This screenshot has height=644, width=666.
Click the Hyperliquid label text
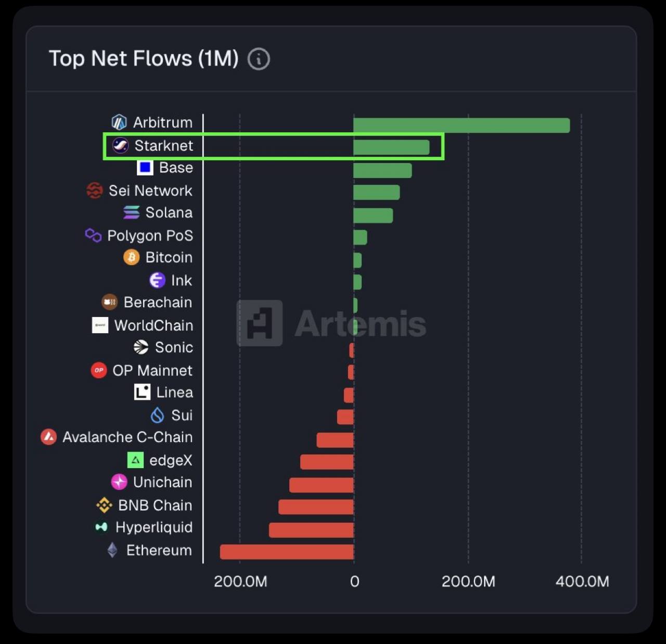click(154, 527)
